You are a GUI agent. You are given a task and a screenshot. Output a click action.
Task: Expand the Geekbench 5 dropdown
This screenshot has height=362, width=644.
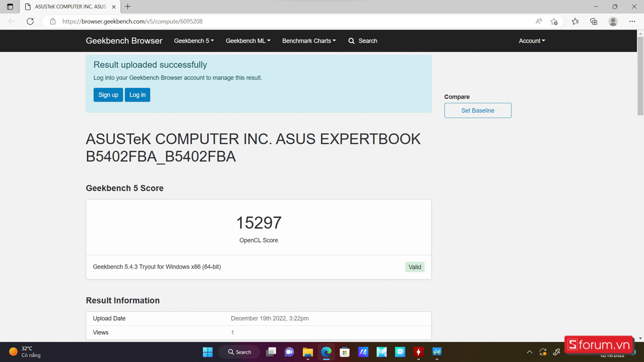point(194,41)
